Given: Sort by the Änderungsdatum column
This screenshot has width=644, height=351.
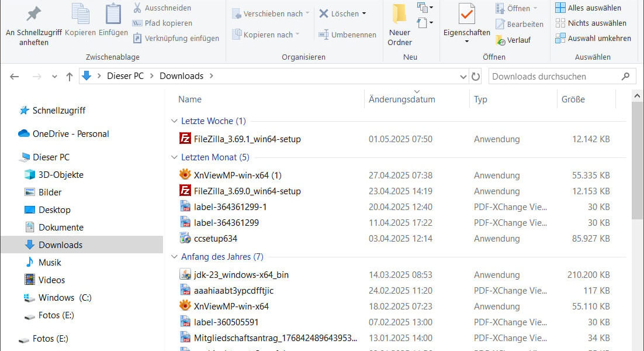Looking at the screenshot, I should (401, 99).
